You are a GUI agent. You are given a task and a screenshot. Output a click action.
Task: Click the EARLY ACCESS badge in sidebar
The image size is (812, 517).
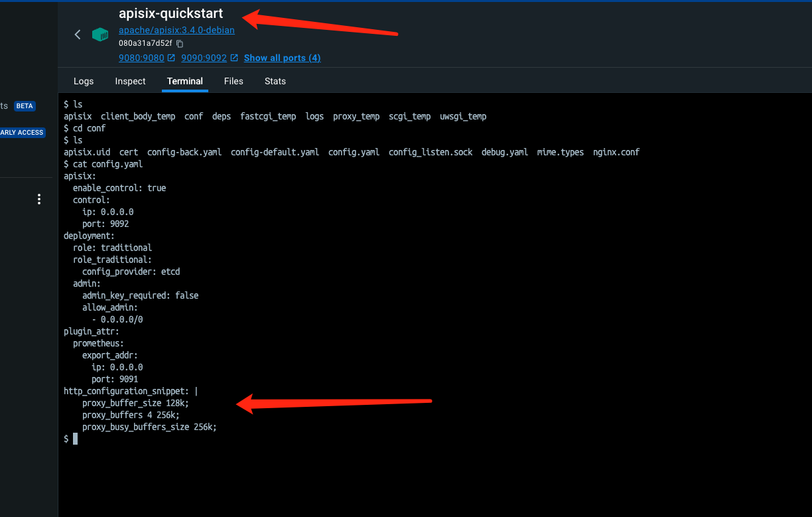click(x=22, y=133)
